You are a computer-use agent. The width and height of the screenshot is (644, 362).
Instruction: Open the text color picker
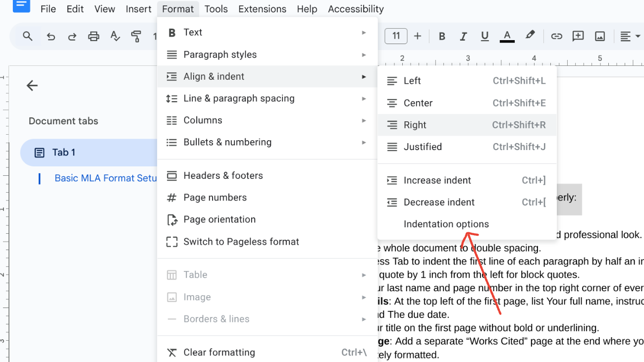506,36
